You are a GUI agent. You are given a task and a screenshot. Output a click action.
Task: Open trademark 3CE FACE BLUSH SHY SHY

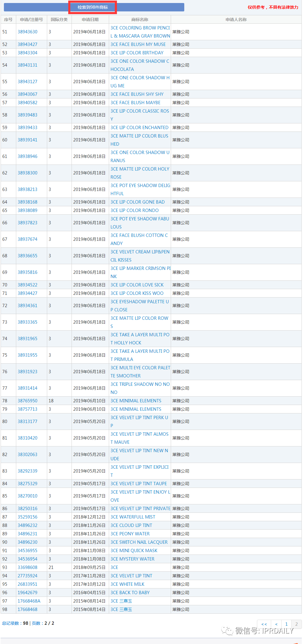click(x=137, y=94)
